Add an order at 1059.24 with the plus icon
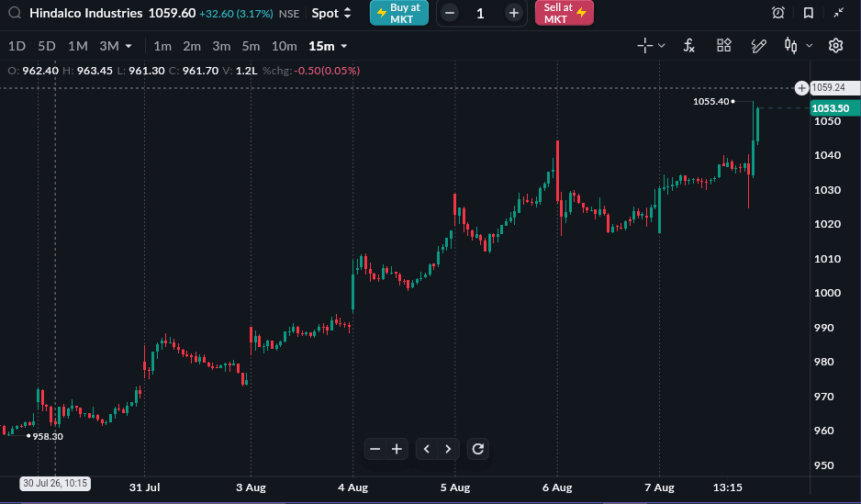The image size is (861, 504). click(x=801, y=88)
